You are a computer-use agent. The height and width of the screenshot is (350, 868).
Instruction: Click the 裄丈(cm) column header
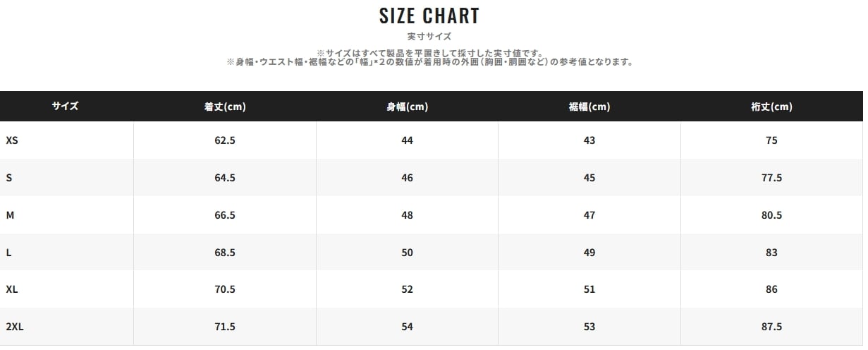point(771,107)
